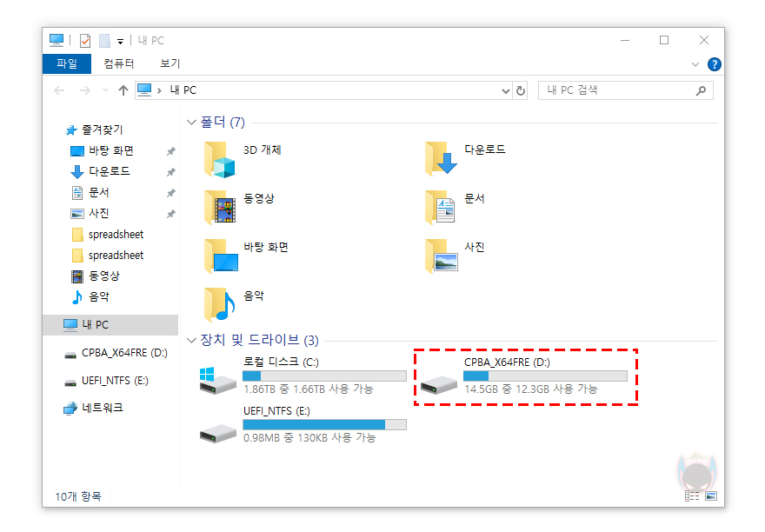This screenshot has width=765, height=532.
Task: Click the 내 PC address bar breadcrumb
Action: (183, 90)
